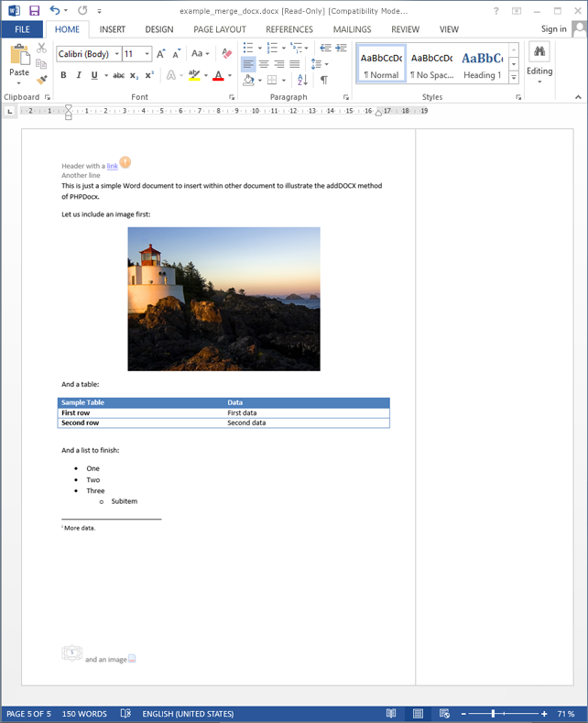Image resolution: width=588 pixels, height=723 pixels.
Task: Open the font name Calibri (Body) dropdown
Action: pyautogui.click(x=117, y=54)
